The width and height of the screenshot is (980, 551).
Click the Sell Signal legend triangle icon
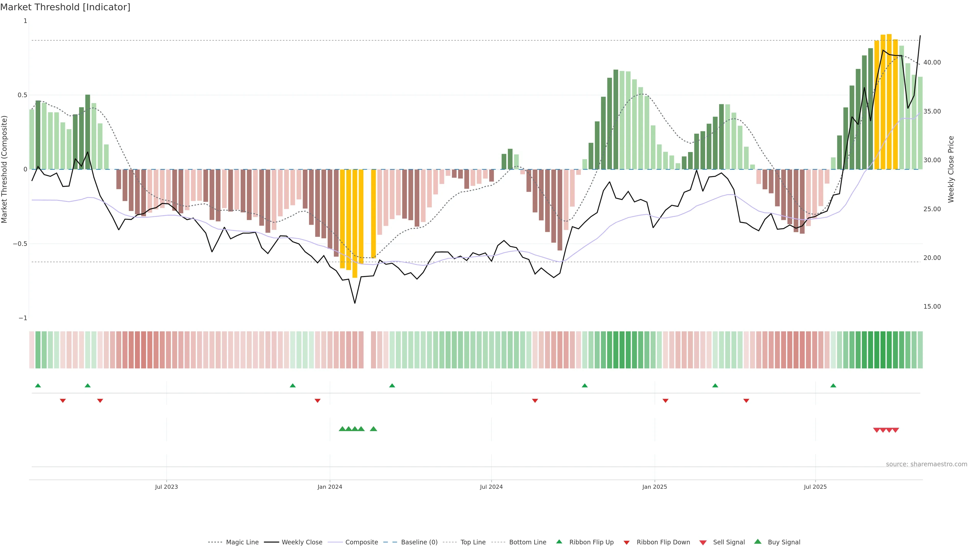703,543
